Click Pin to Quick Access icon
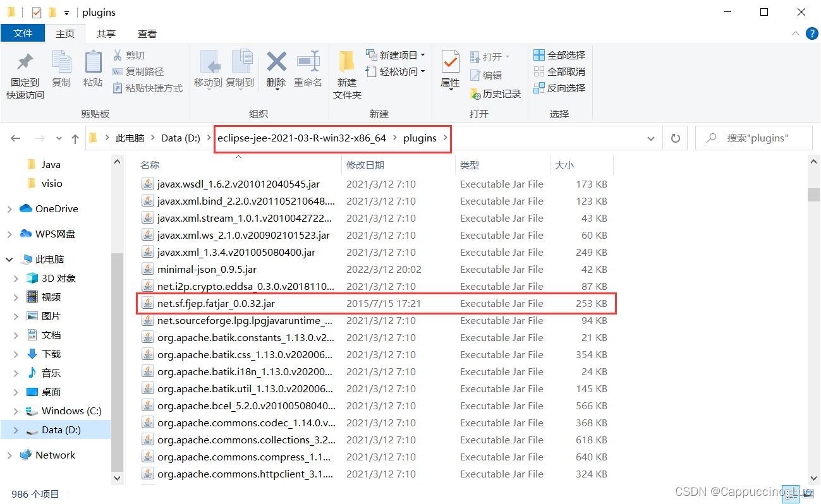The image size is (821, 504). click(25, 63)
